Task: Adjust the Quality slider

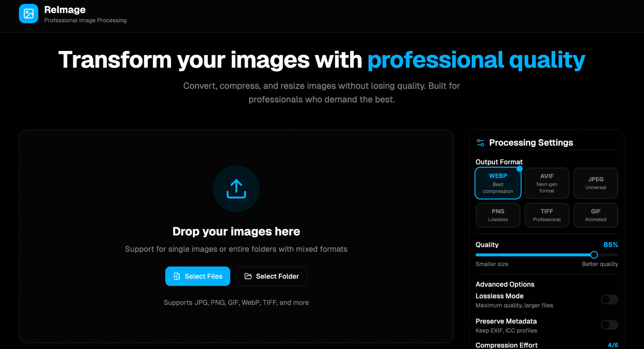Action: point(594,255)
